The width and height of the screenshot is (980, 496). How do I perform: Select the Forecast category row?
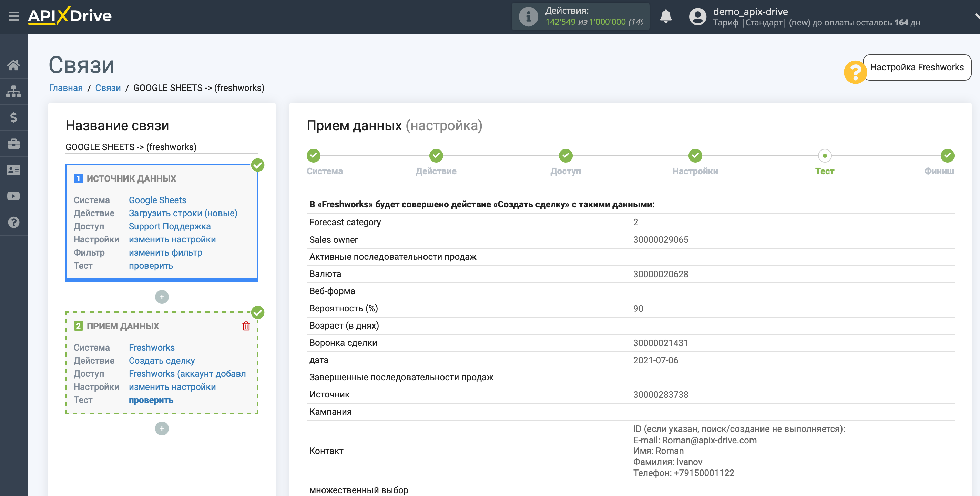coord(630,222)
